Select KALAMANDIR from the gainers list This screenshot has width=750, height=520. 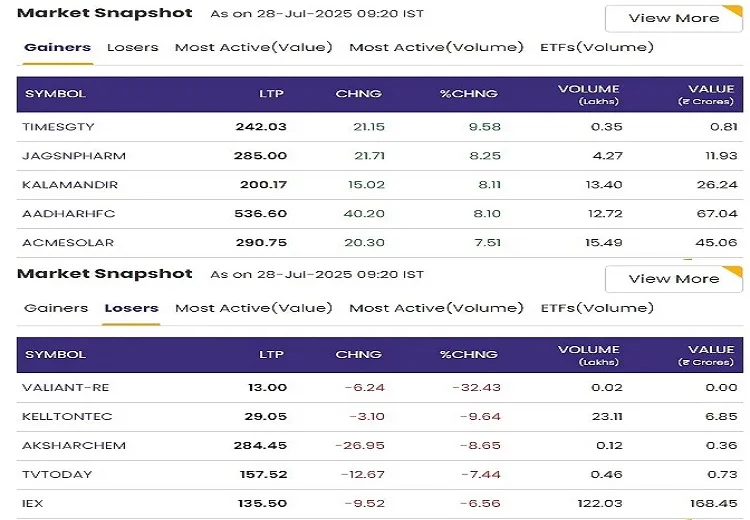[x=56, y=185]
